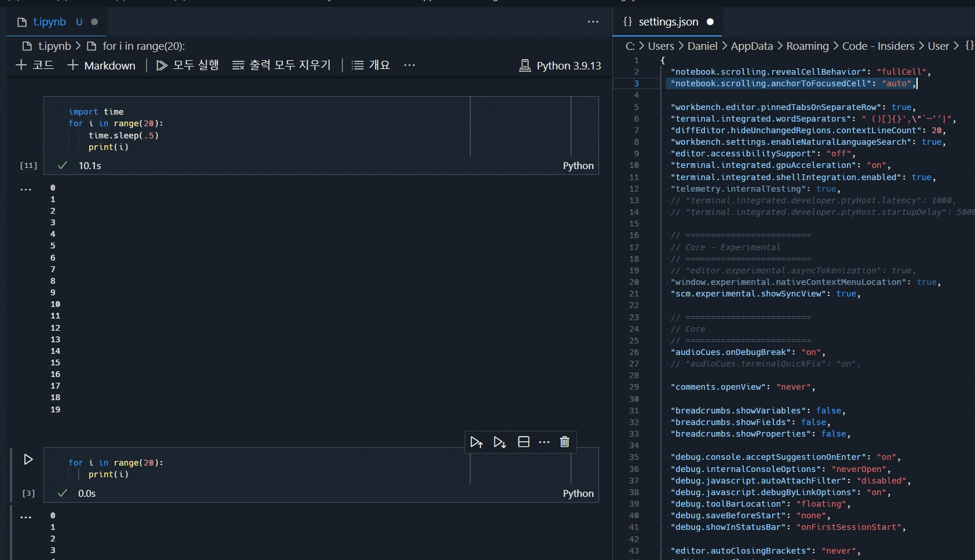Open more actions for the notebook editor
975x560 pixels.
click(592, 21)
